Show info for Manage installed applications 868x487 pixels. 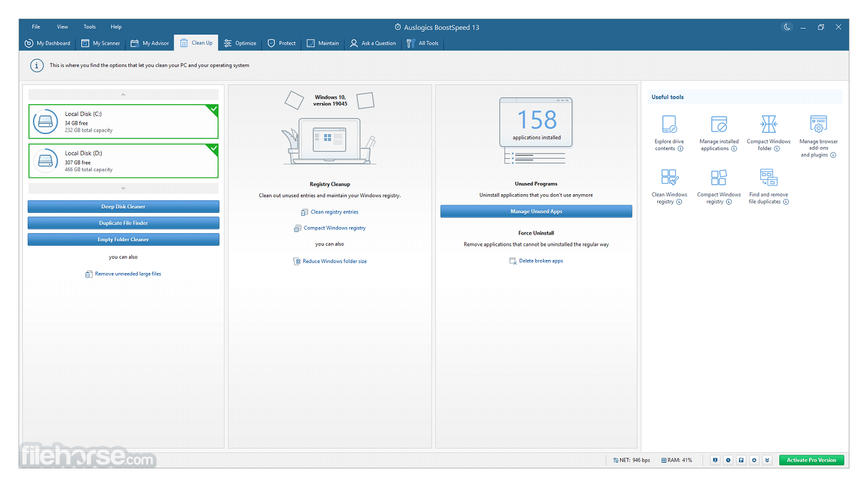click(x=734, y=149)
